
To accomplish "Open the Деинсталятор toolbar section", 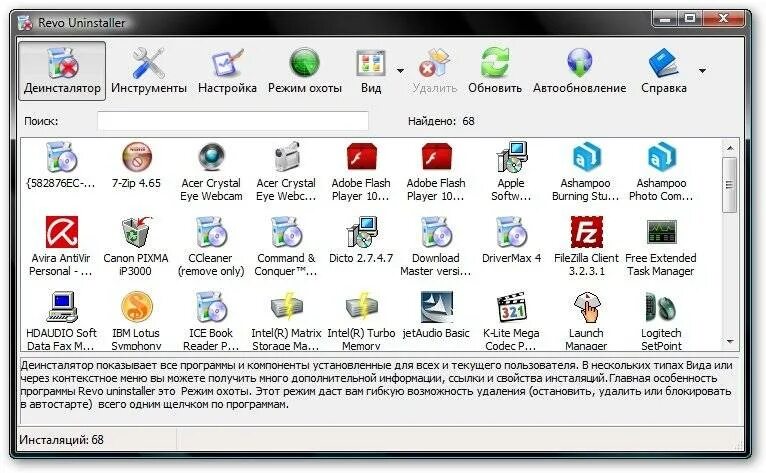I will [62, 71].
